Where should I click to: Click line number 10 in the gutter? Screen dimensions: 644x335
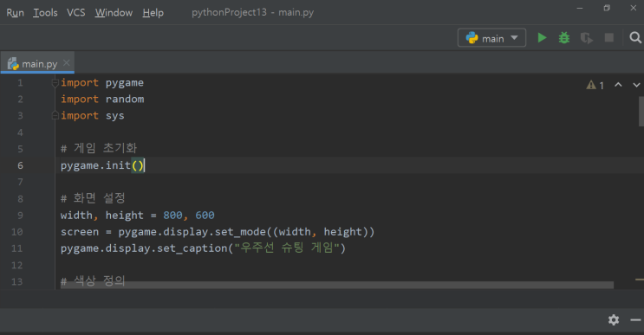[16, 232]
